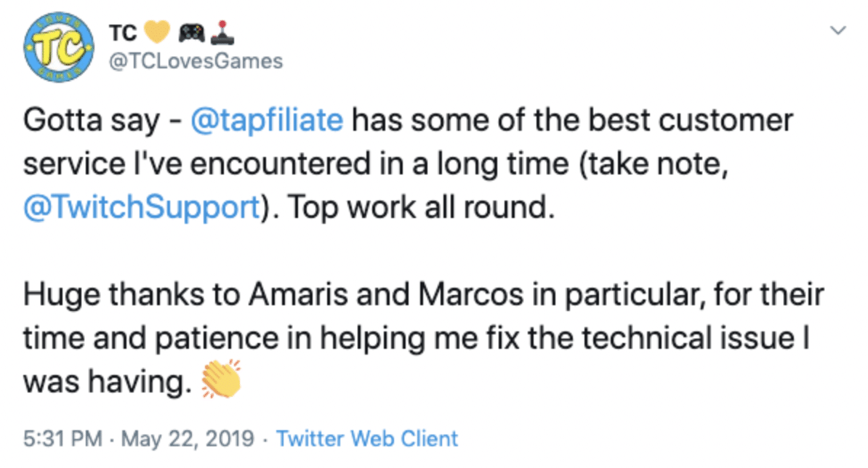Follow the @TwitchSupport mention link
Screen dimensions: 868x468
tap(141, 208)
